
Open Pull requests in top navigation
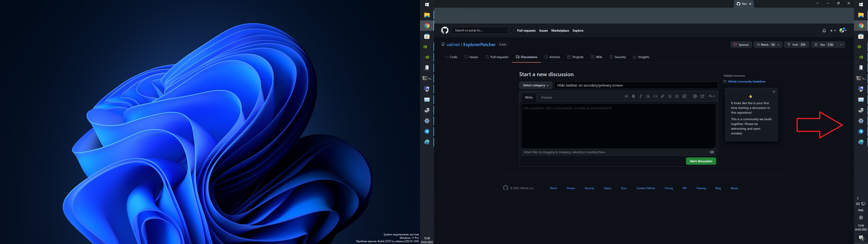coord(526,31)
